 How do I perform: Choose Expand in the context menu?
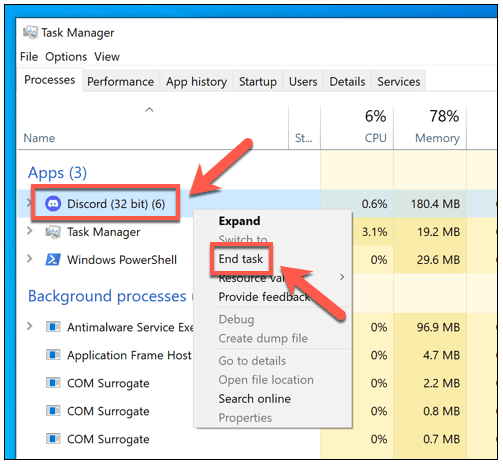point(239,221)
